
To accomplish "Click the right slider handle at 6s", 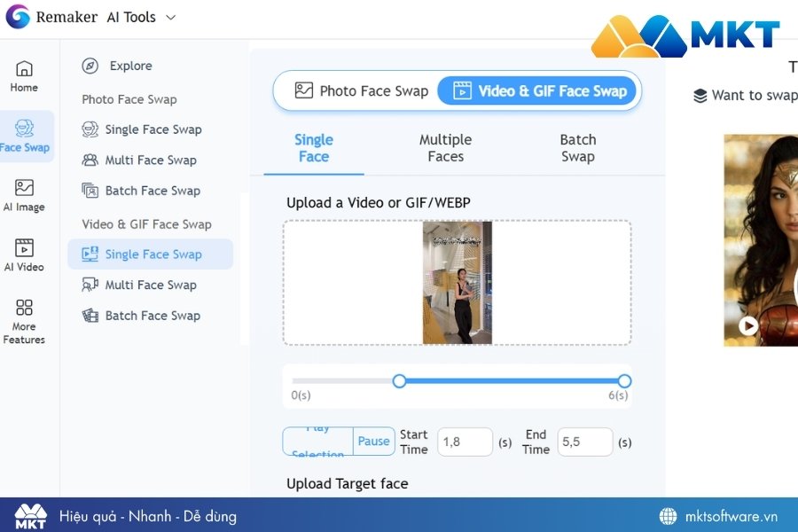I will [x=624, y=380].
